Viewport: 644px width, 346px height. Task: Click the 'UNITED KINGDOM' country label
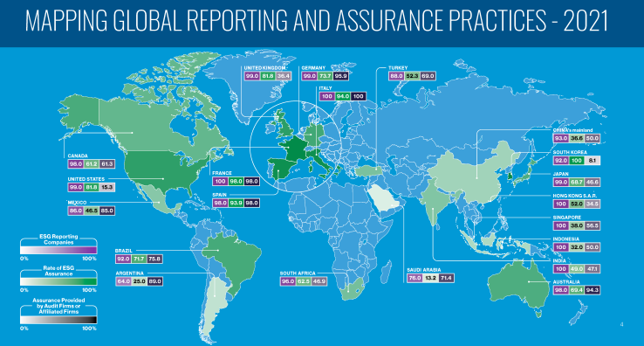(264, 68)
